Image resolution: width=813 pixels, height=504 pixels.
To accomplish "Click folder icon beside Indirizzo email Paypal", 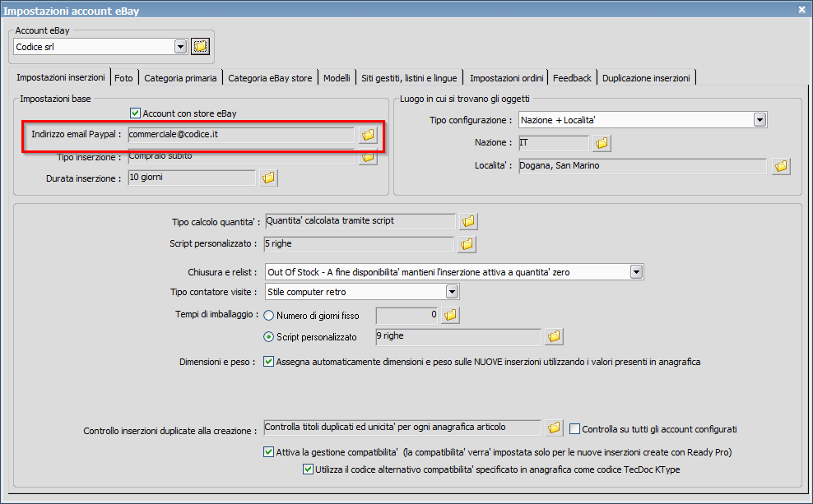I will 368,135.
